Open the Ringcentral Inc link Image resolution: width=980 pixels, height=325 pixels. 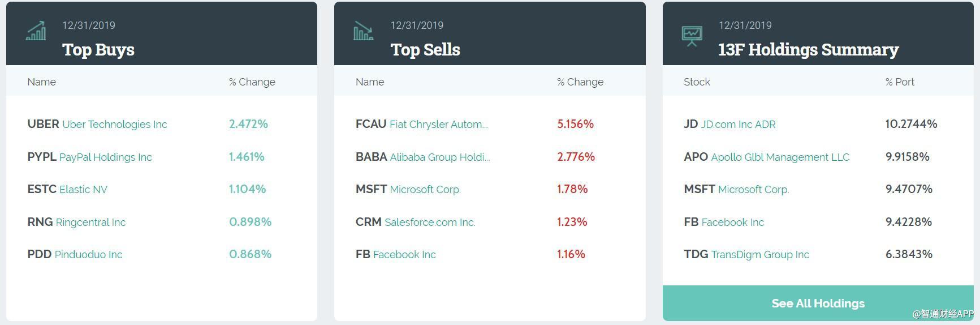click(90, 223)
